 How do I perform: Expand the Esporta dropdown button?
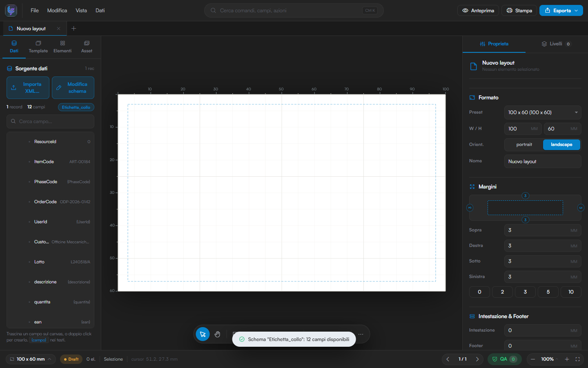pos(561,11)
